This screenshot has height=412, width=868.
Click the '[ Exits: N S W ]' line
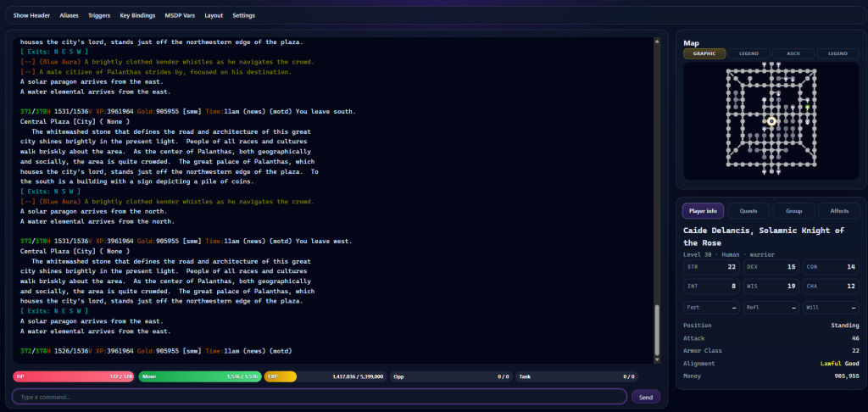(50, 192)
